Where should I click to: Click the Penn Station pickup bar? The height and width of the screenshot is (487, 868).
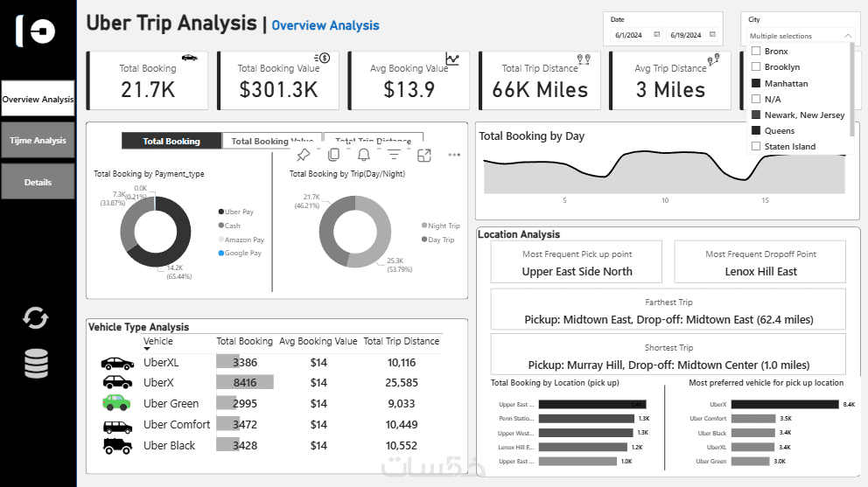click(586, 419)
